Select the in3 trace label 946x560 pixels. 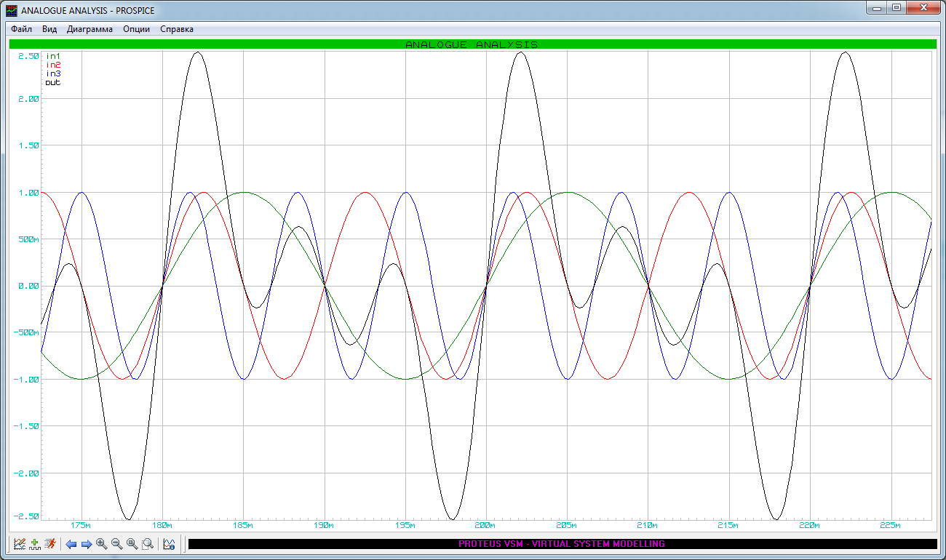coord(53,73)
